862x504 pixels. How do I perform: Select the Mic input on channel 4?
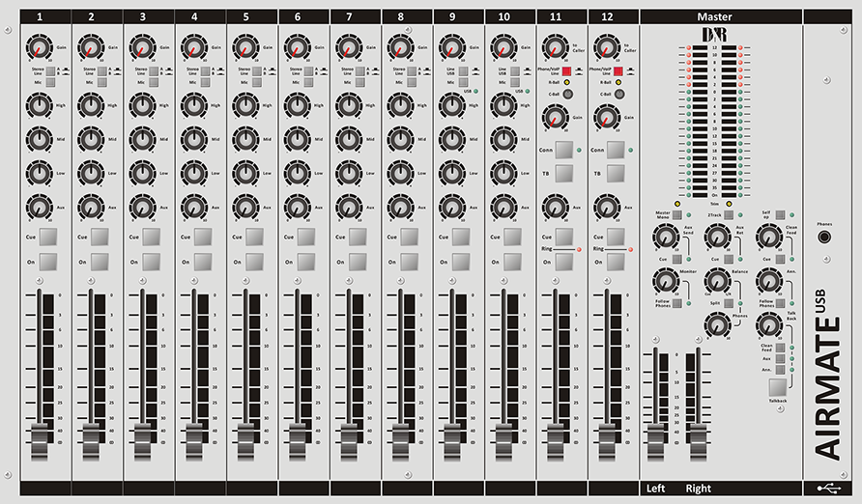tap(204, 83)
